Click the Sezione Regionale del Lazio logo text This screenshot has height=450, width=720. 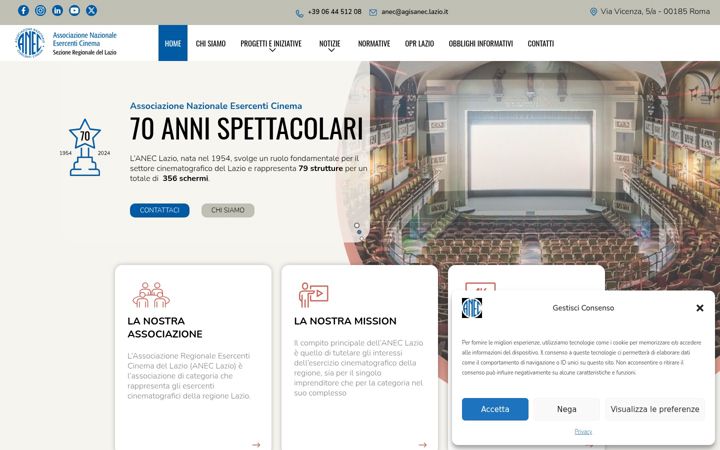[x=84, y=52]
